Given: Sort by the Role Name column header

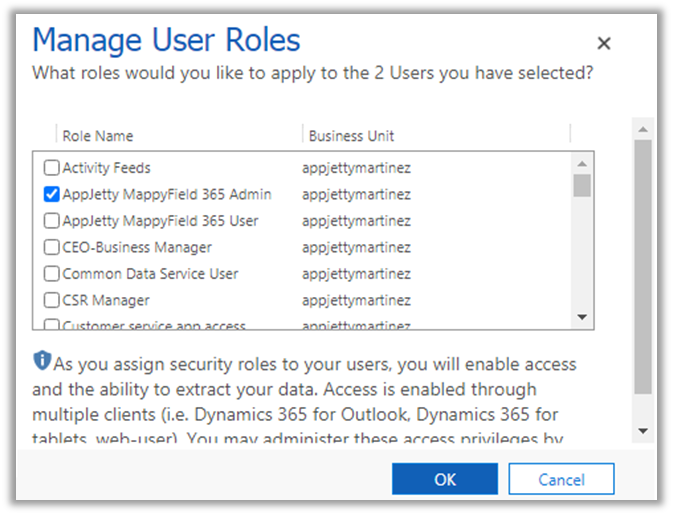Looking at the screenshot, I should point(98,136).
